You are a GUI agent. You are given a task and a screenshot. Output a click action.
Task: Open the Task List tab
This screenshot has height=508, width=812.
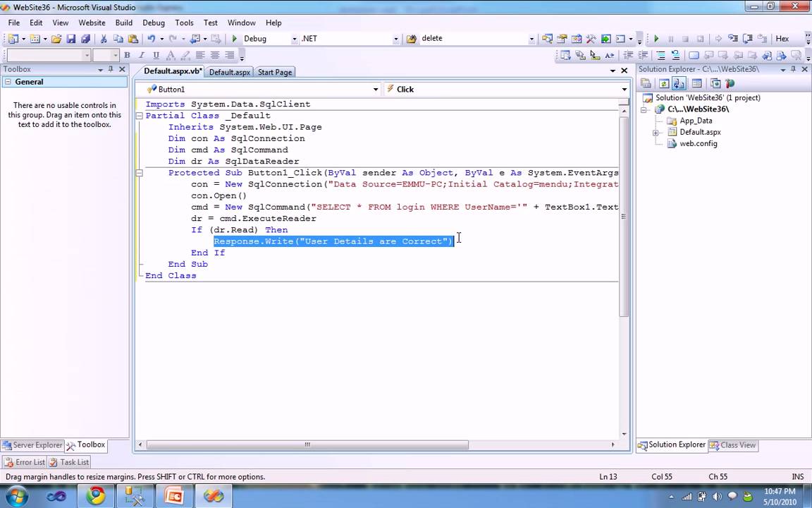(69, 462)
